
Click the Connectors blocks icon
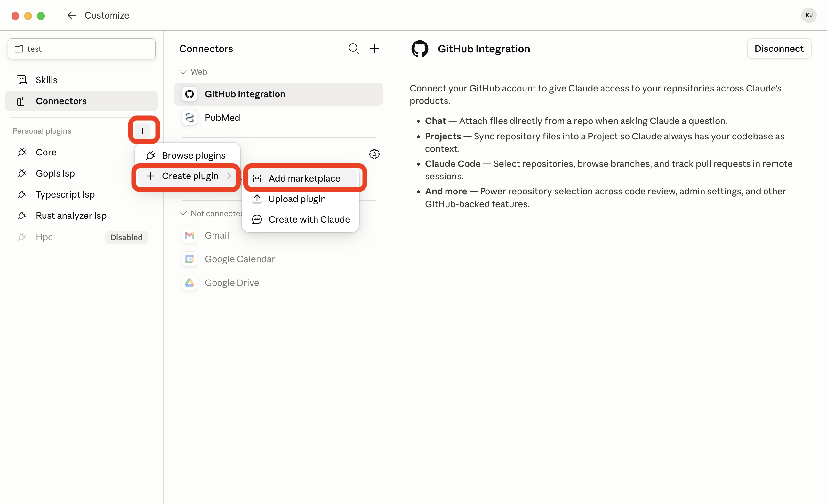click(x=22, y=101)
